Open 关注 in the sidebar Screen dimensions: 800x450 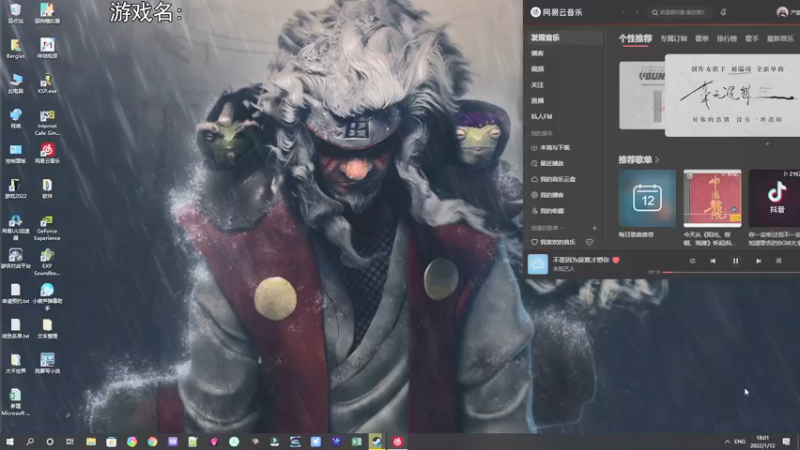pyautogui.click(x=537, y=85)
